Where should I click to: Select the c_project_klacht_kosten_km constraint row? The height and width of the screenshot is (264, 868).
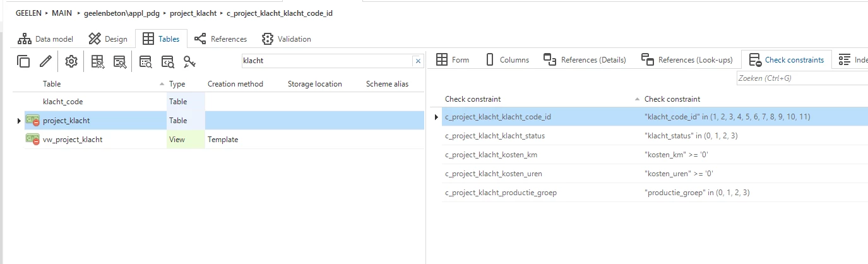491,155
